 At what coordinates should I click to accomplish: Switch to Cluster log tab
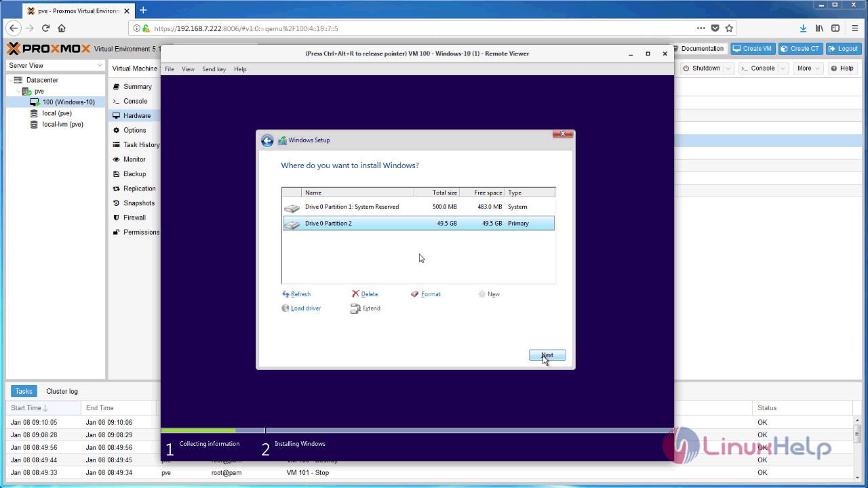[62, 391]
